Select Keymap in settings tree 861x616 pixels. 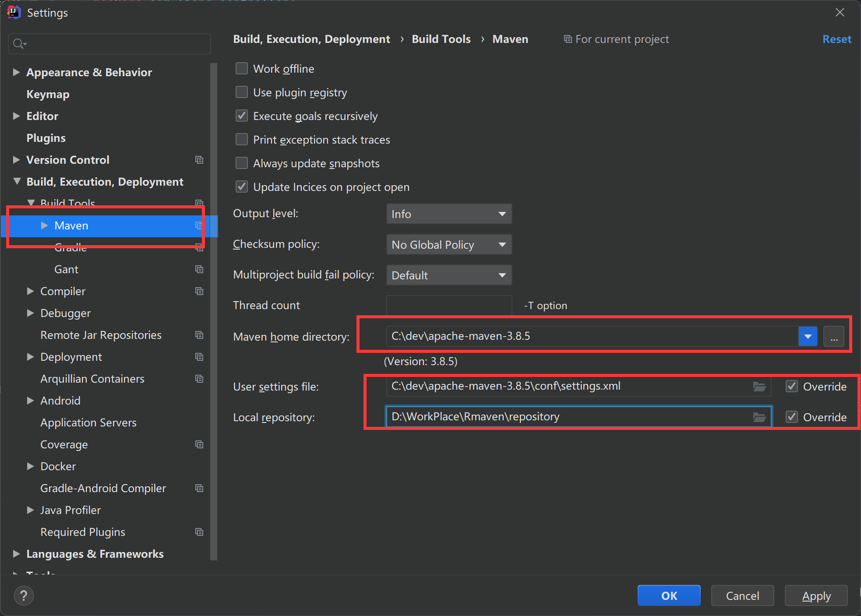coord(48,94)
